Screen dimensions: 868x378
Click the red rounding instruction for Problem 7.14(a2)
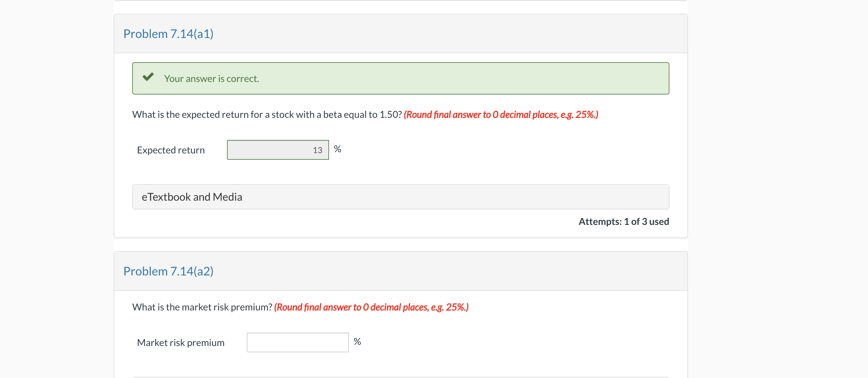click(371, 307)
